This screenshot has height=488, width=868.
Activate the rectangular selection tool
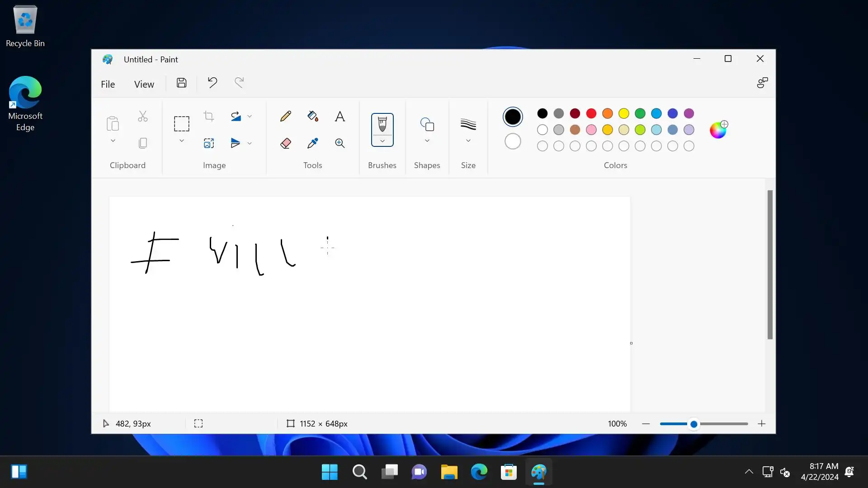(181, 123)
